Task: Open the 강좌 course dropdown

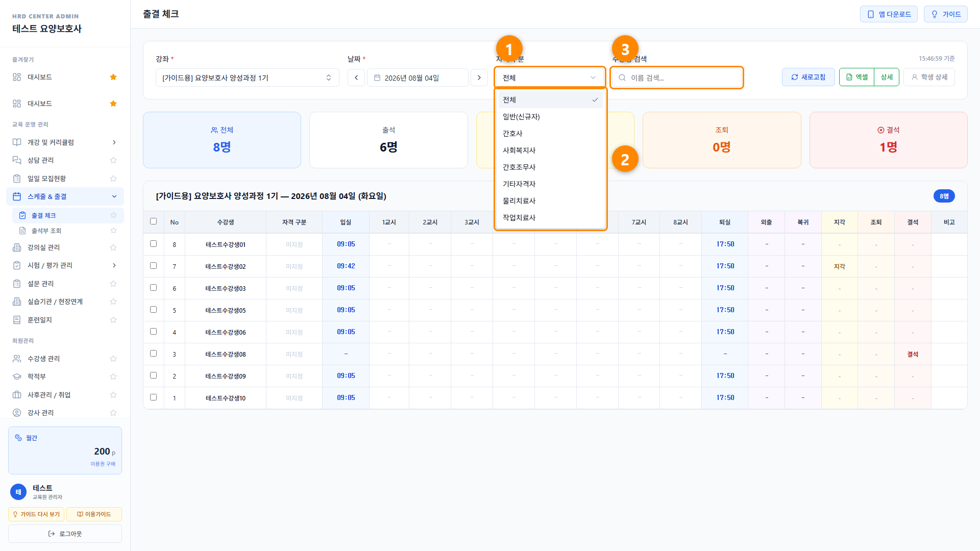Action: tap(247, 78)
